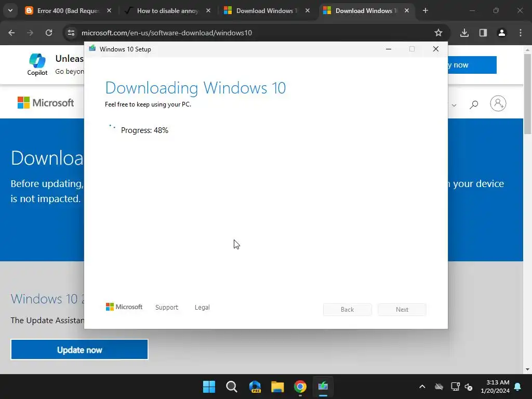Open Google Chrome from taskbar
This screenshot has width=532, height=399.
[300, 387]
